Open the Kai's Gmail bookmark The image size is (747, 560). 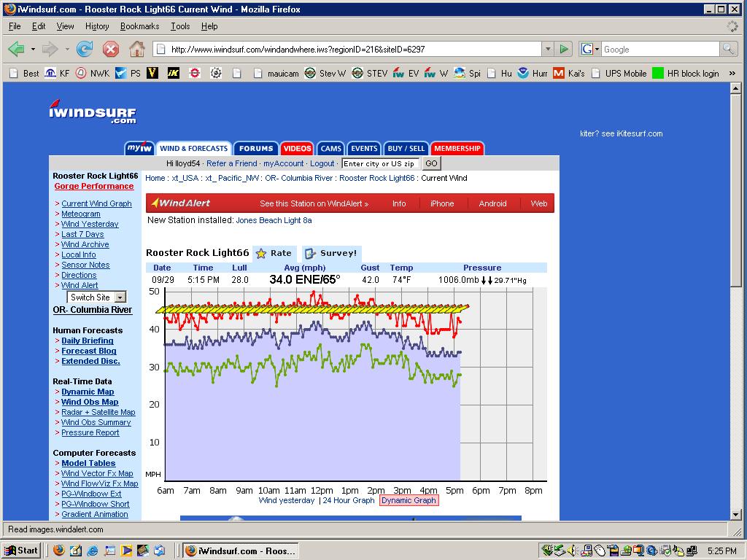click(569, 74)
